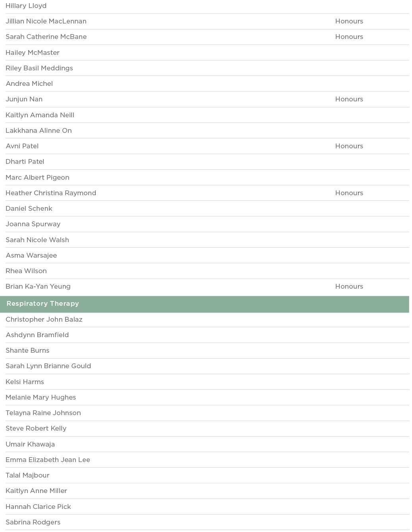Click the name Avni Patel

(22, 146)
